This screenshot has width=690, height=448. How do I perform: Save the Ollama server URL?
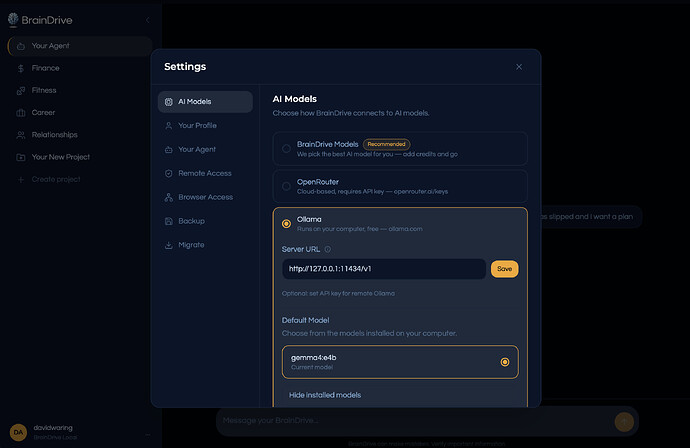pyautogui.click(x=505, y=269)
